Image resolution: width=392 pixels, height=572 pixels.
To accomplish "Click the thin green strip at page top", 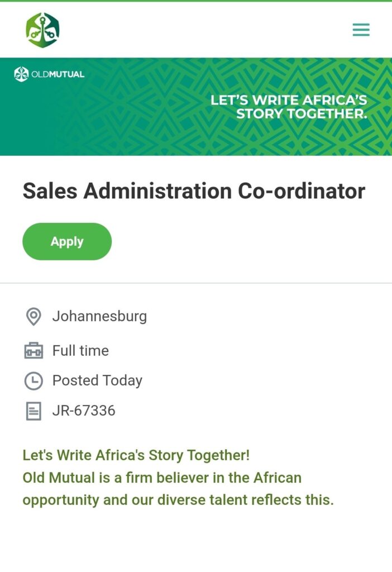I will coord(196,1).
